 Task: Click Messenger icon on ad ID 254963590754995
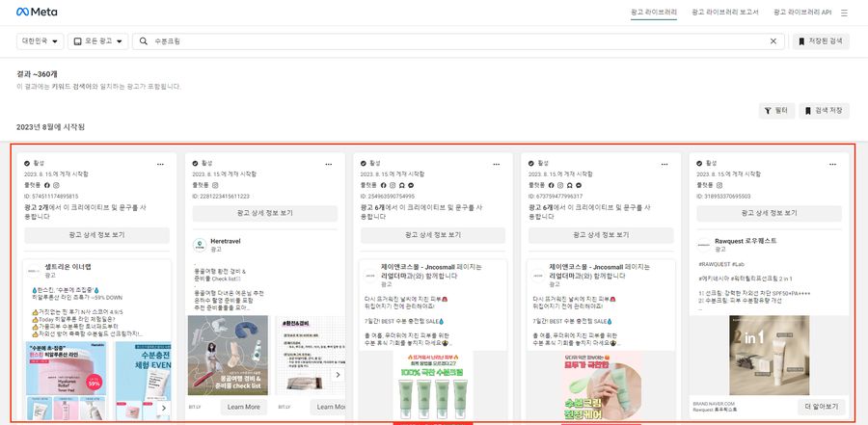410,185
